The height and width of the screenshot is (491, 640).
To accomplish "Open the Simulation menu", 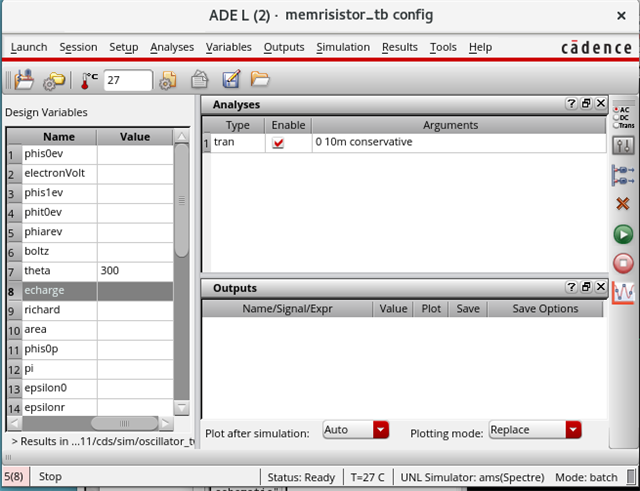I will 343,47.
